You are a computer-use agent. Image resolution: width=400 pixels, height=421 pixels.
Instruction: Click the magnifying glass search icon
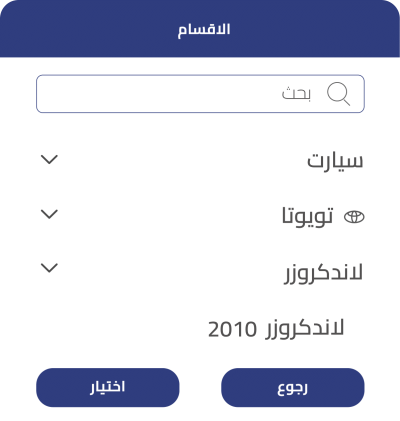pyautogui.click(x=338, y=94)
